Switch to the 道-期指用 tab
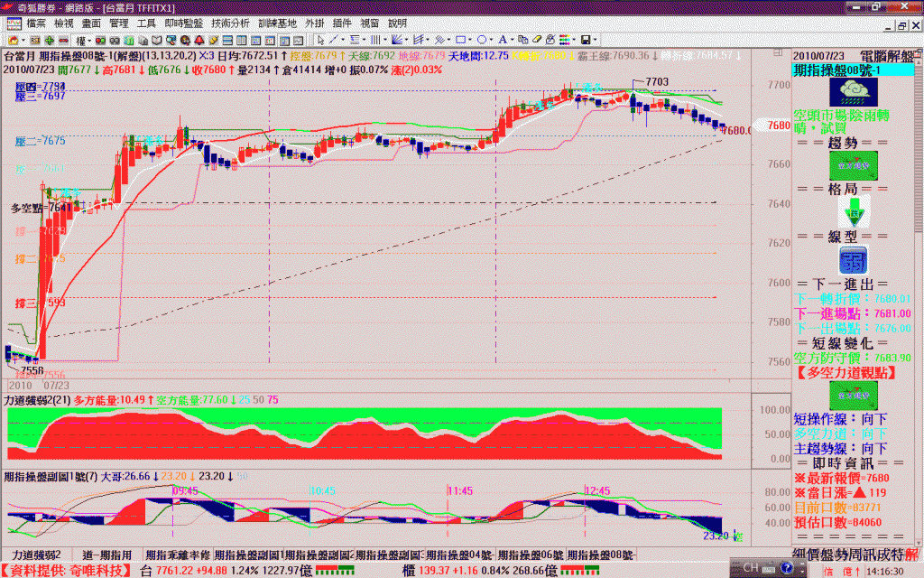Screen dimensions: 924x578 tap(106, 555)
